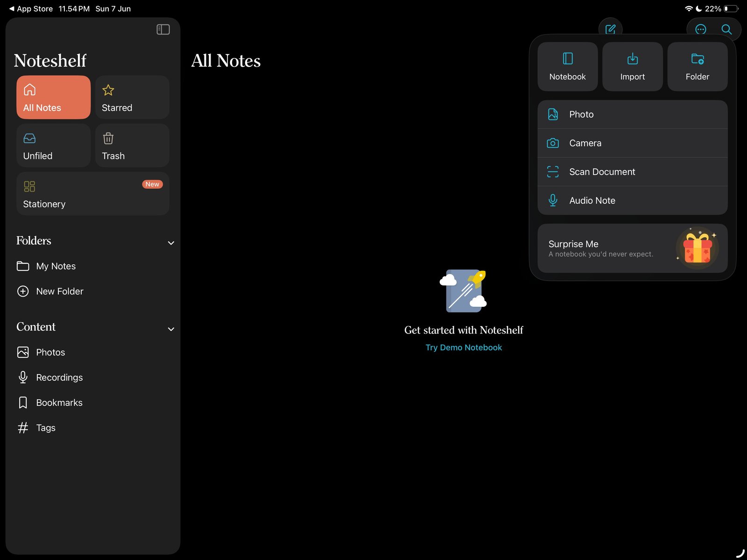The image size is (747, 560).
Task: Click the import download-tray icon
Action: coord(633,58)
